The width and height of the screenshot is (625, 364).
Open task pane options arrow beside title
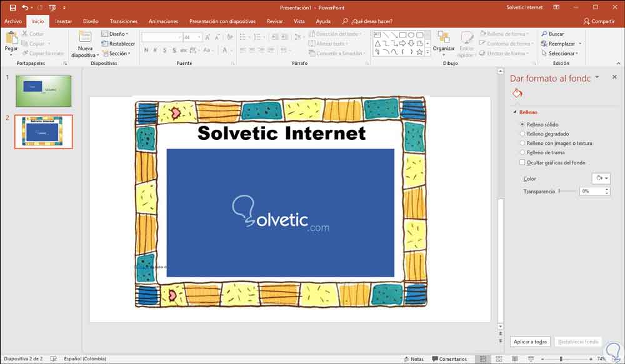(597, 77)
